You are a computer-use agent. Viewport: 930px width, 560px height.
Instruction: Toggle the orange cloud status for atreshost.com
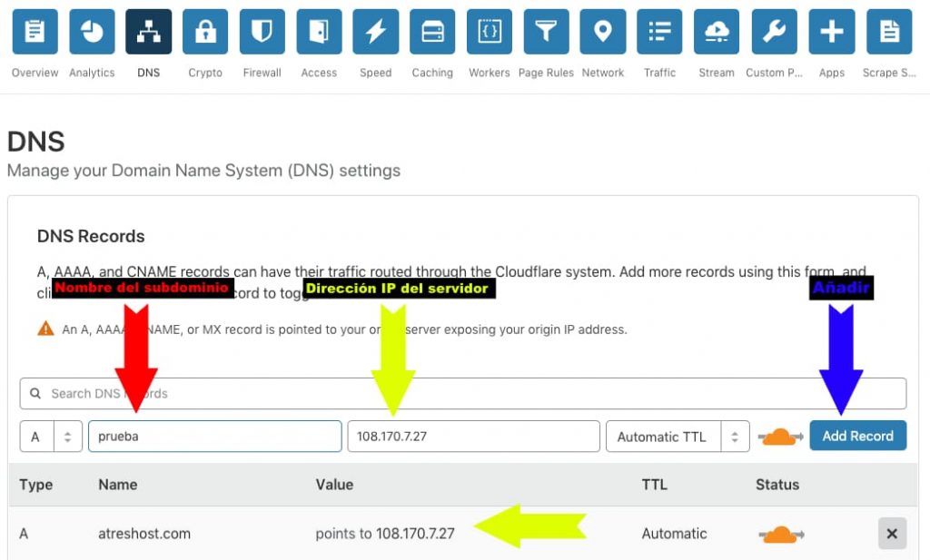click(x=781, y=535)
